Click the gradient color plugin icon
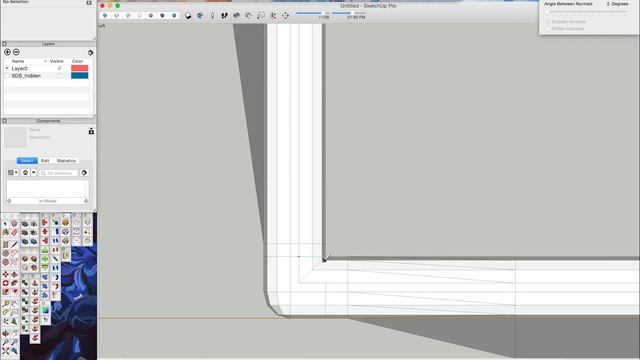Viewport: 640px width, 360px height. coord(45,311)
